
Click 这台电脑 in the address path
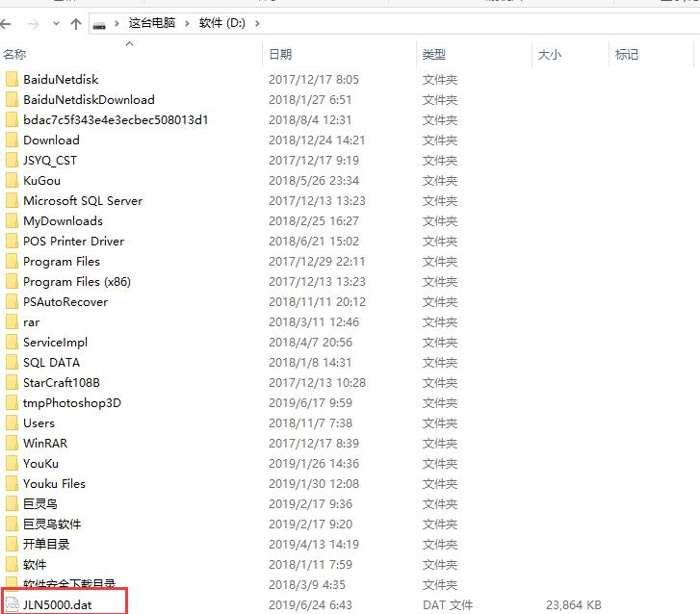[x=152, y=23]
